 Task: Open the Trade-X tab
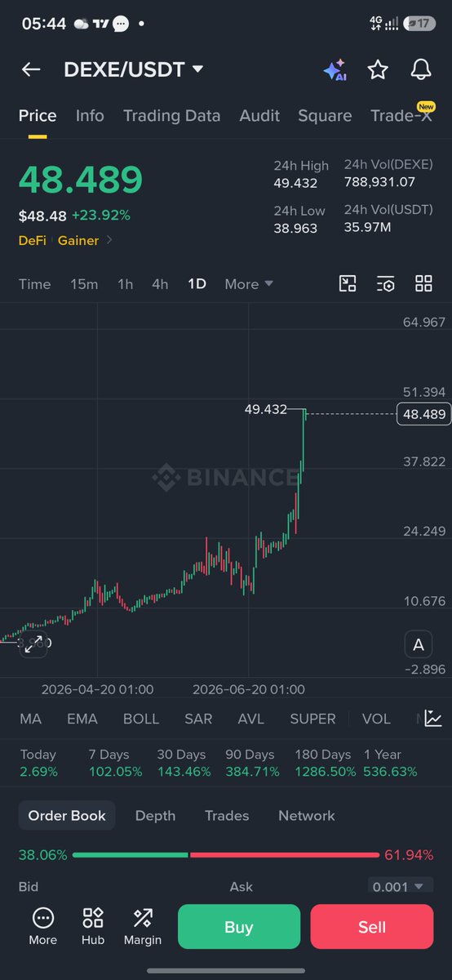(401, 114)
